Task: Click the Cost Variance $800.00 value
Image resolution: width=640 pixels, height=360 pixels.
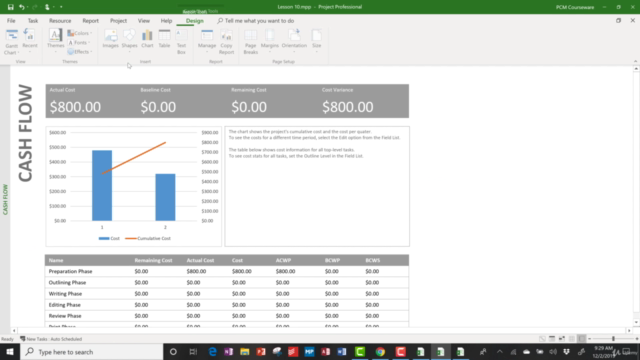Action: 347,107
